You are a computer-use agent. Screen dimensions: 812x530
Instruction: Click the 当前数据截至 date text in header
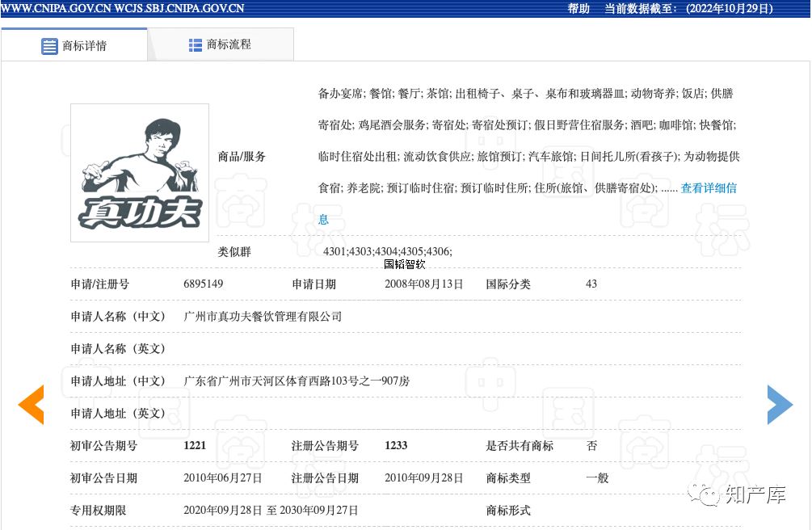tap(688, 8)
